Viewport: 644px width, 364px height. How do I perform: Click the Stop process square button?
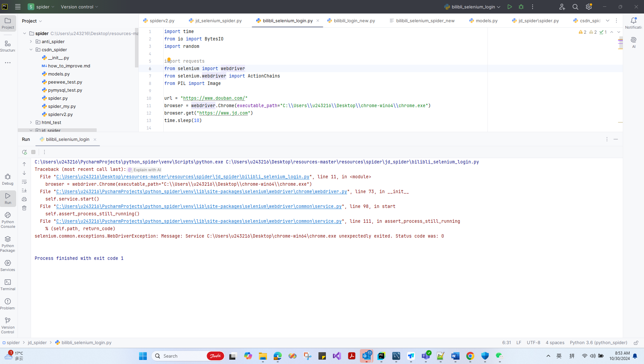click(x=33, y=152)
